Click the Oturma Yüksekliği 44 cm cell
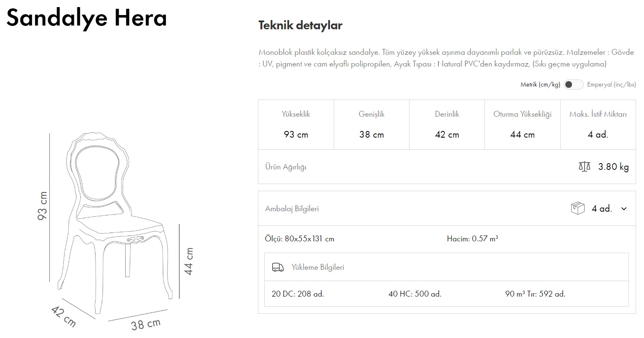Screen dimensions: 644x338 tap(522, 125)
